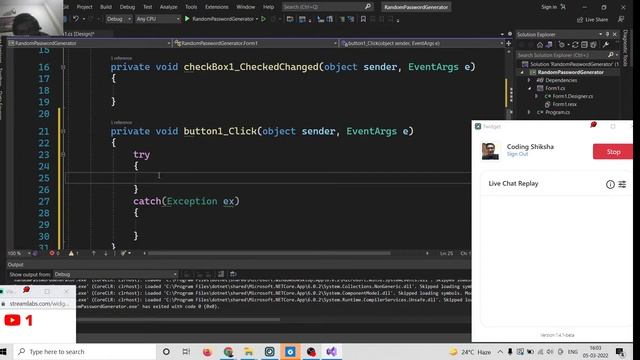The height and width of the screenshot is (360, 640).
Task: Click the notification center icon in tray
Action: pyautogui.click(x=620, y=351)
